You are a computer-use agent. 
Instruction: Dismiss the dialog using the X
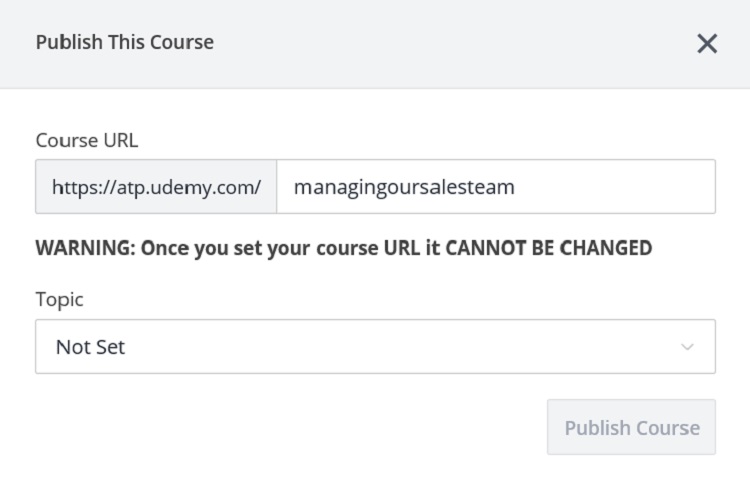click(x=707, y=44)
